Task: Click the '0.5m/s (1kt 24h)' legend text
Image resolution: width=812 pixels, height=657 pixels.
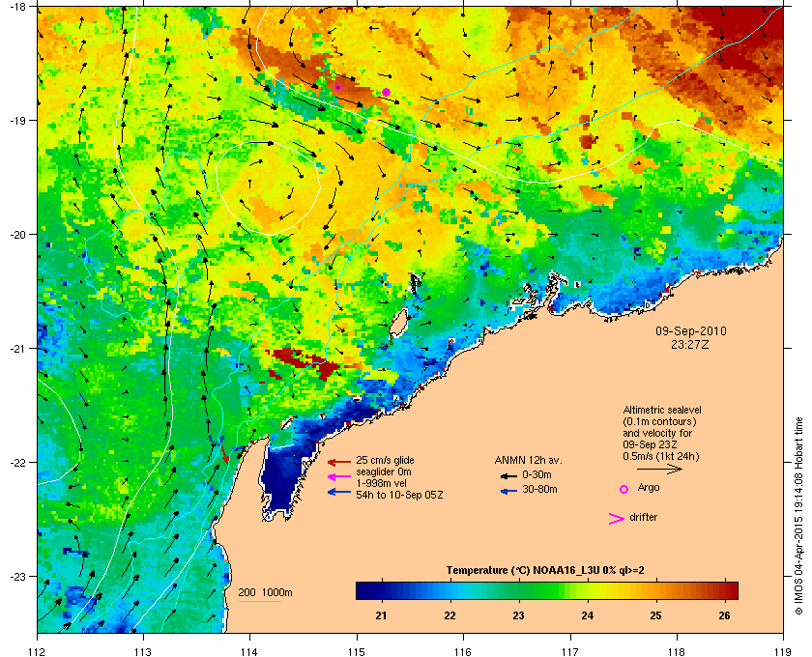Action: [661, 457]
